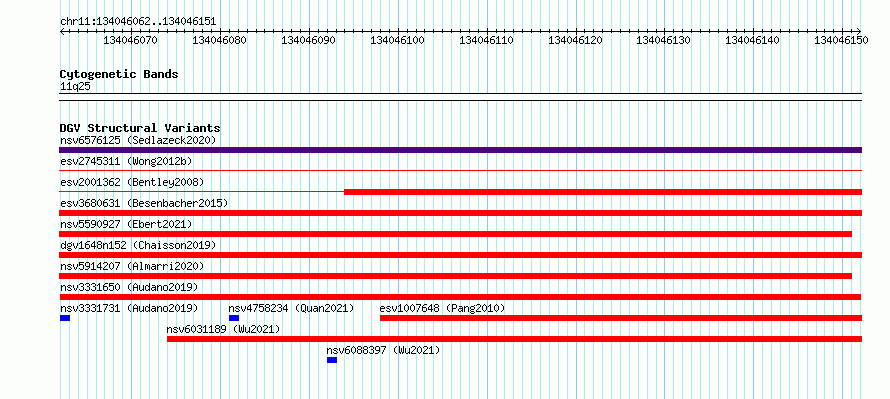
Task: Click the red bar under esv1007648
Action: (x=621, y=318)
